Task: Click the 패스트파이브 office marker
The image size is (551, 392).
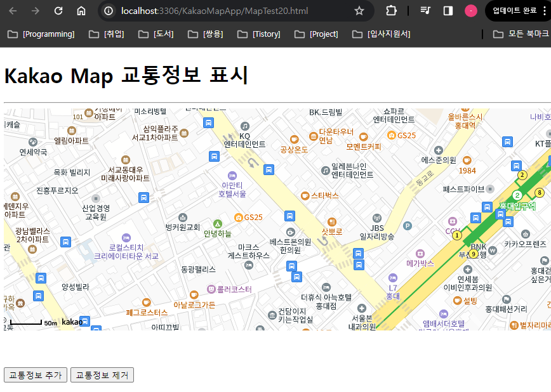Action: tap(490, 189)
